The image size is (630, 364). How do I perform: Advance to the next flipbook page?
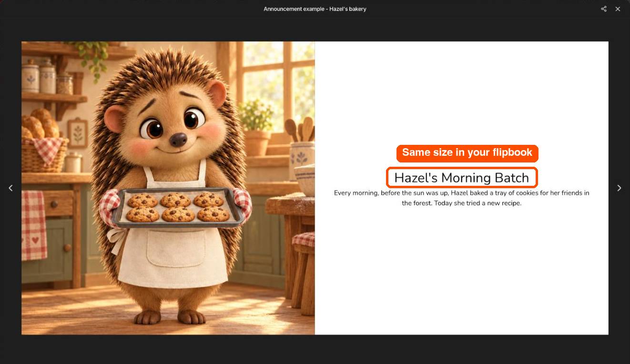click(619, 188)
